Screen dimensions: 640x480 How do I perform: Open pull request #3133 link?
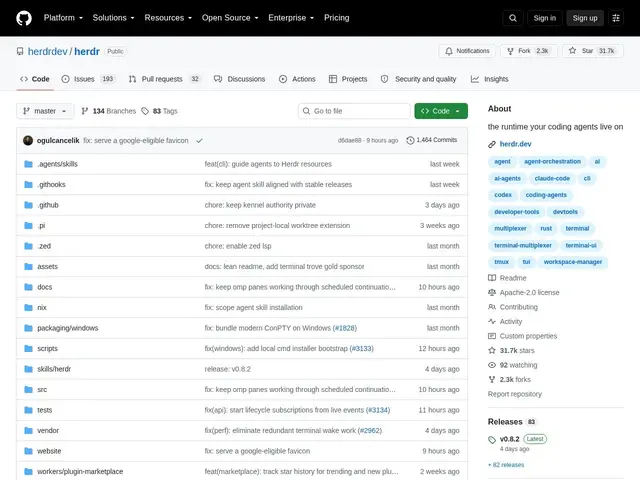pyautogui.click(x=361, y=349)
